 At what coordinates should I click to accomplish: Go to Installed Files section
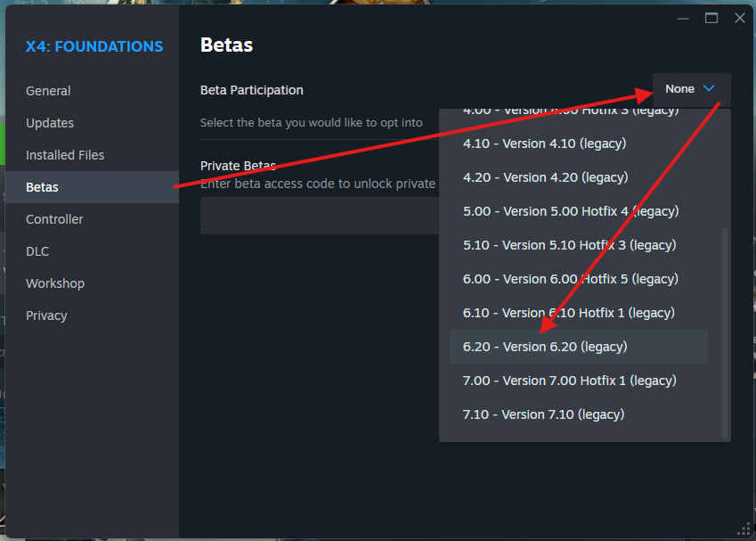click(x=65, y=155)
